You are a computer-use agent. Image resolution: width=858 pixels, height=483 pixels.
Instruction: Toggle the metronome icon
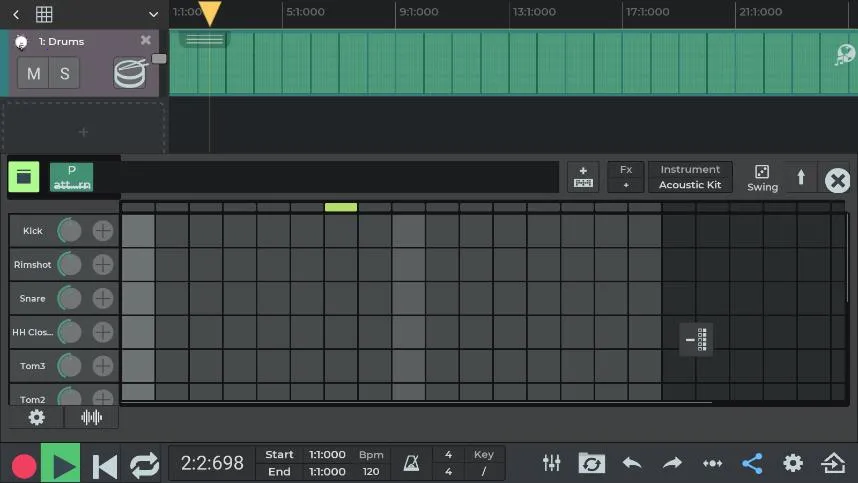pos(411,463)
